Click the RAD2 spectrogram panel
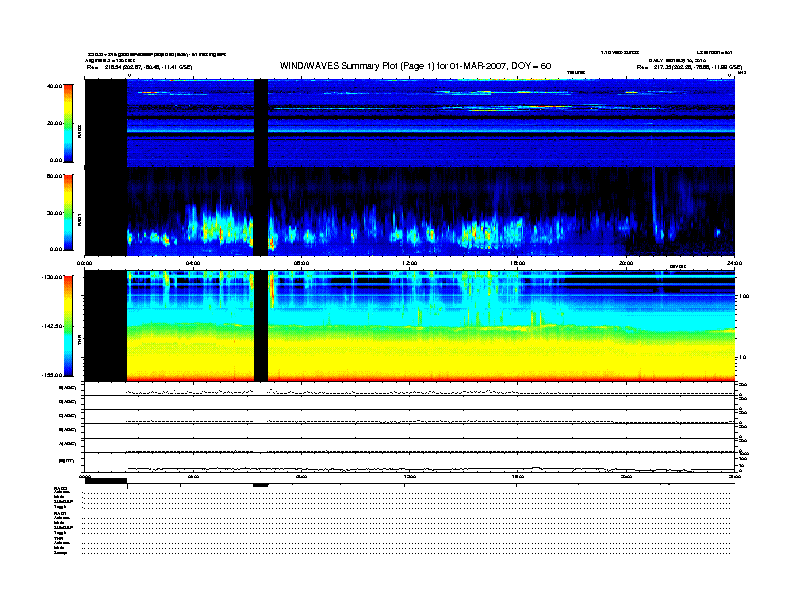Screen dimensions: 792x612 pos(410,123)
